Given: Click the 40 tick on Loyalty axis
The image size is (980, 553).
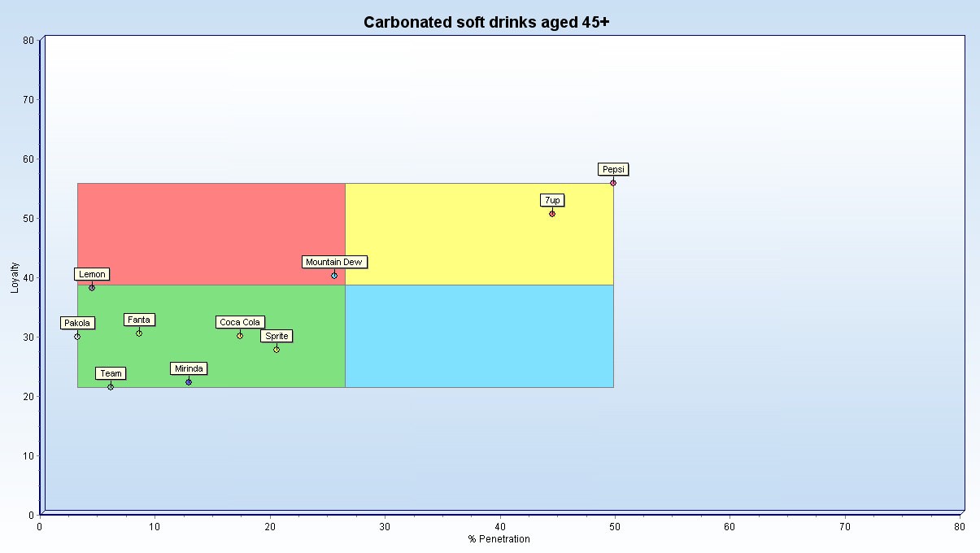Looking at the screenshot, I should 28,278.
